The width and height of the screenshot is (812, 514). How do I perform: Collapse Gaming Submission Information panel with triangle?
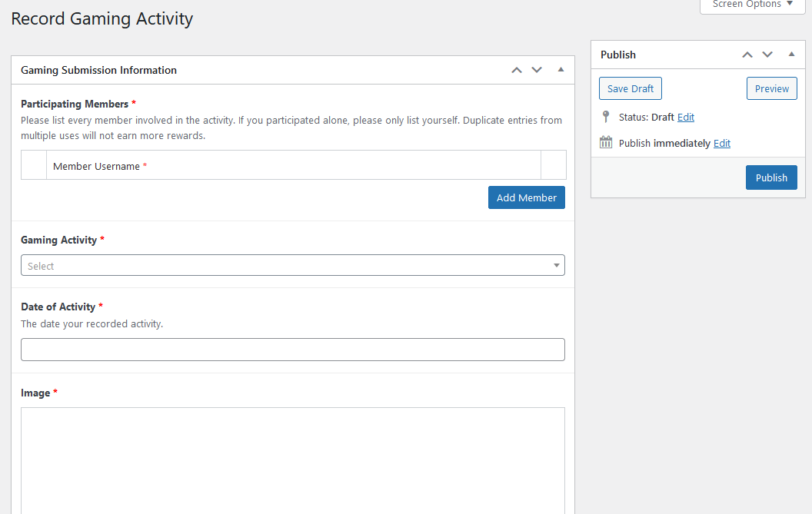pyautogui.click(x=561, y=70)
